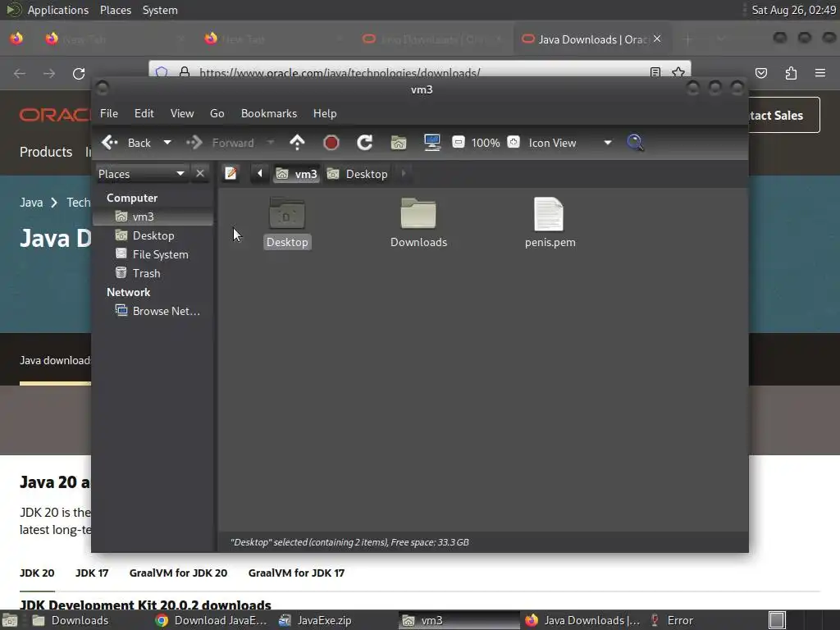This screenshot has height=630, width=840.
Task: Go to Home folder via toolbar icon
Action: point(399,143)
